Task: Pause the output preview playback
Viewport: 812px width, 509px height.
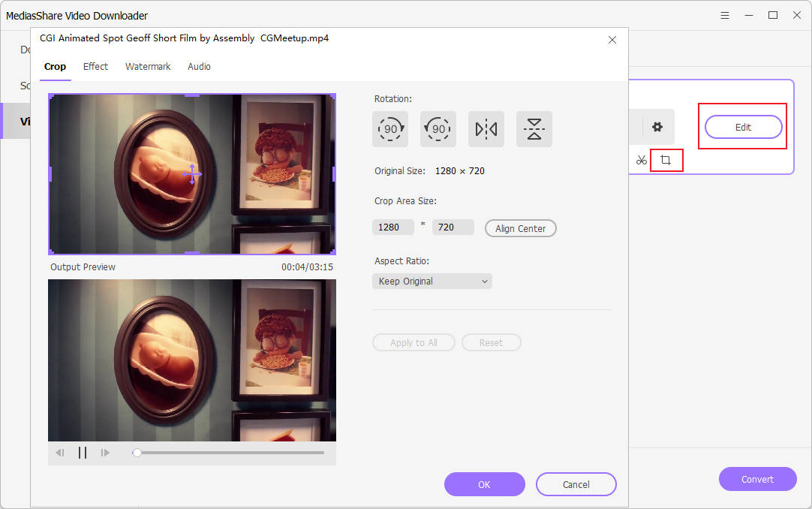Action: coord(83,453)
